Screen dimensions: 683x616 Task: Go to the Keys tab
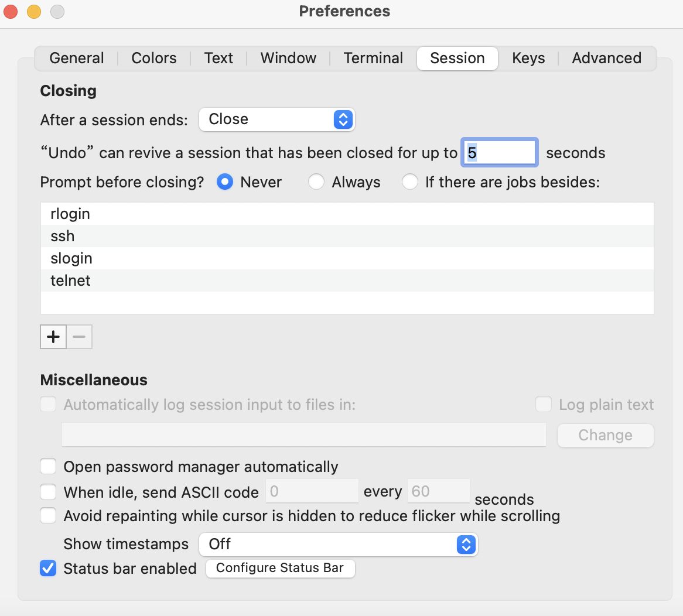coord(528,59)
